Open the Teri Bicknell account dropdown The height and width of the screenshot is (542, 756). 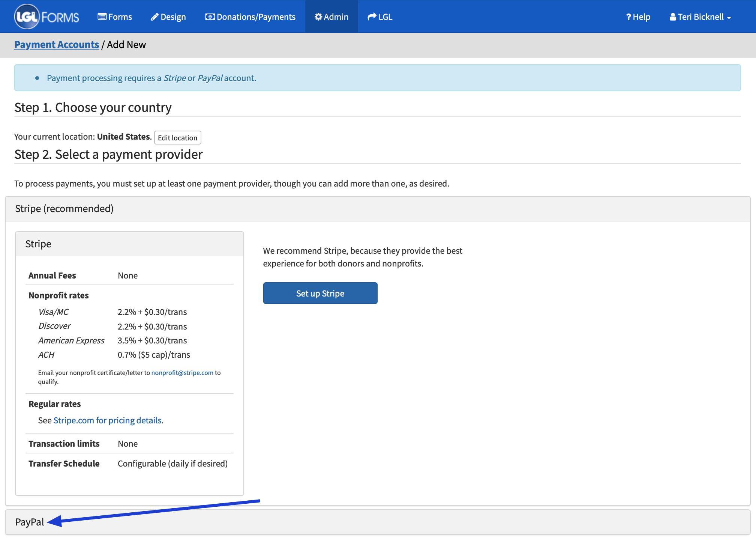click(701, 17)
